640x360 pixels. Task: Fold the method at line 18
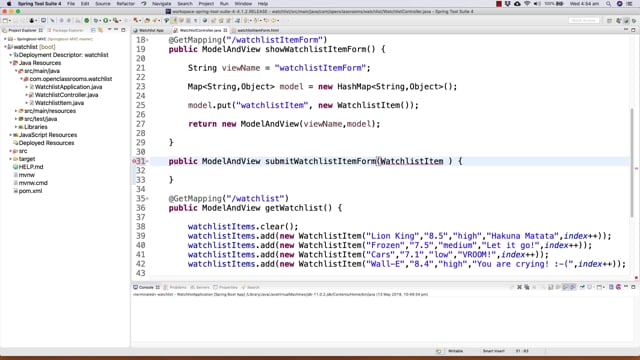click(x=147, y=40)
